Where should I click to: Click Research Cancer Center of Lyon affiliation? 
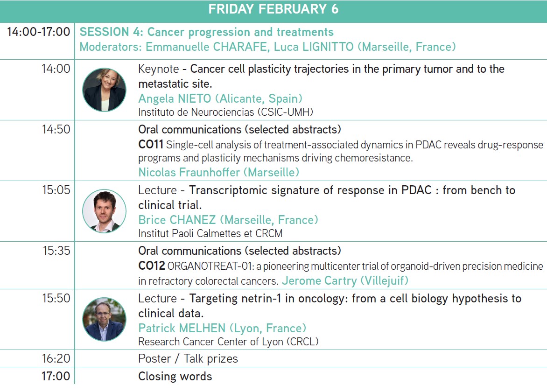pyautogui.click(x=228, y=342)
